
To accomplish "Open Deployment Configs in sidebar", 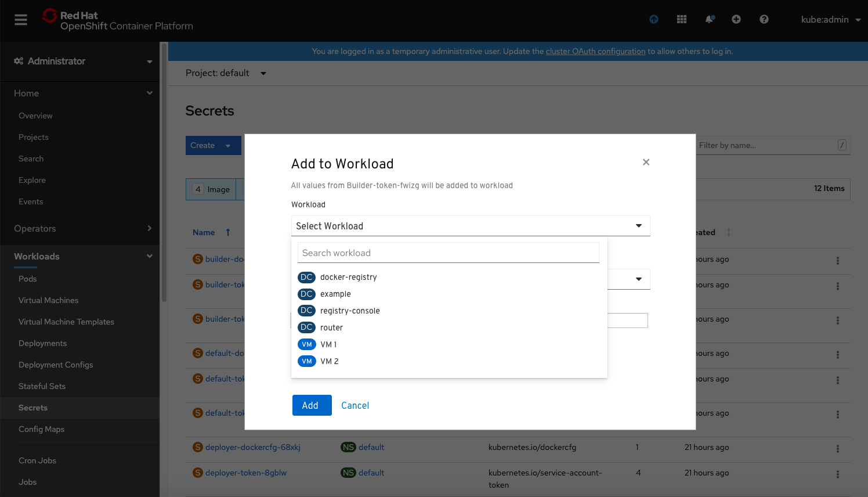I will point(56,365).
